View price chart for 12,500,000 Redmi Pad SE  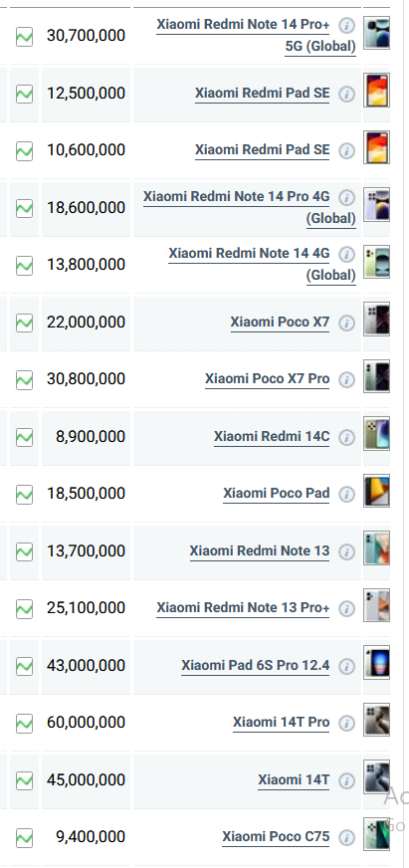[24, 94]
